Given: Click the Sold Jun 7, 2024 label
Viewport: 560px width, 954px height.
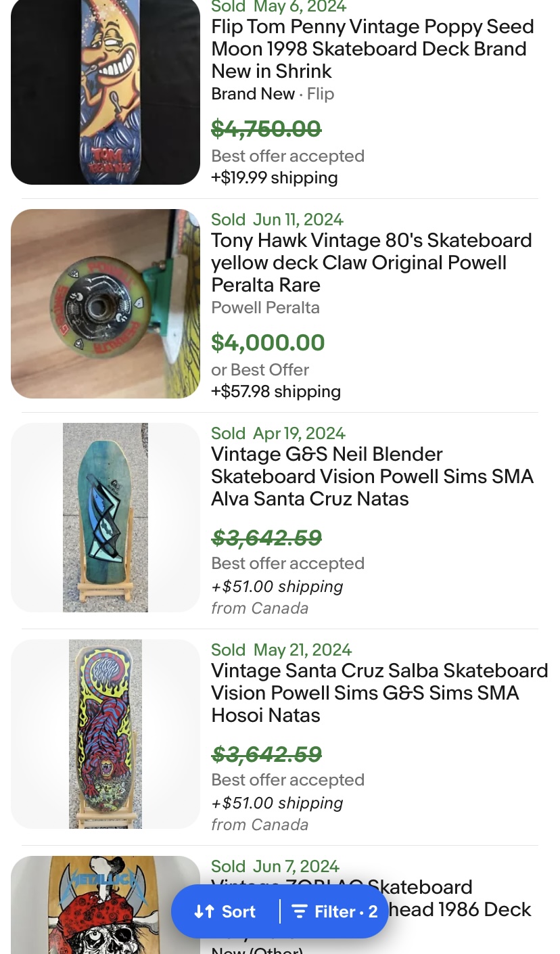Looking at the screenshot, I should [275, 867].
